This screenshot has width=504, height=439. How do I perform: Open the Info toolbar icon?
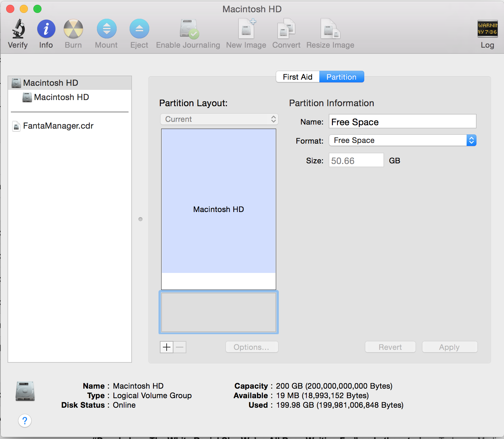click(x=46, y=29)
